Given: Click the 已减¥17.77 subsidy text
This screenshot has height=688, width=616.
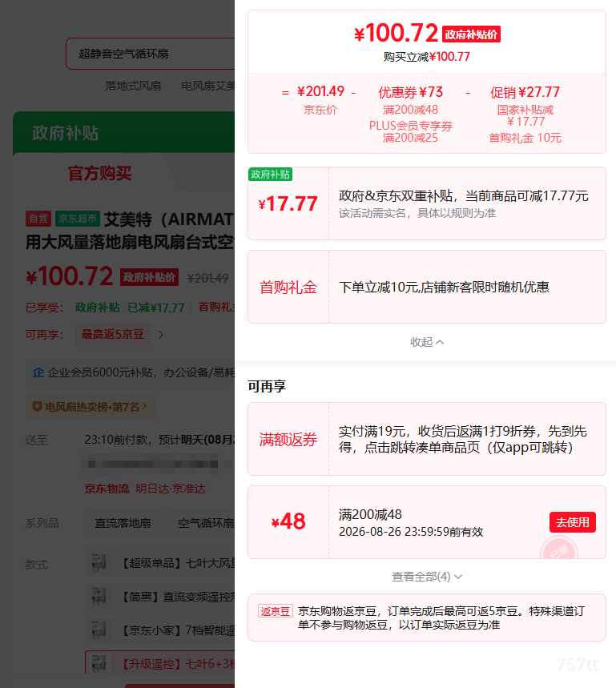Looking at the screenshot, I should pos(155,308).
